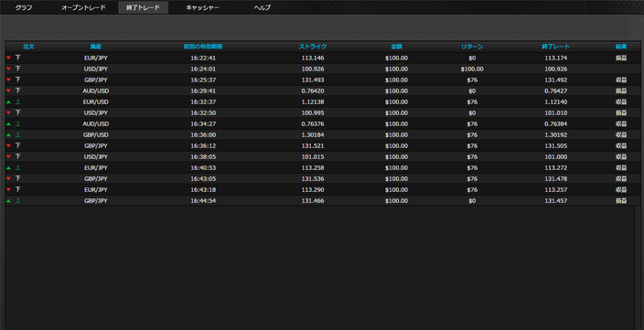The width and height of the screenshot is (644, 330).
Task: Click end rate 1.12140
Action: [555, 101]
